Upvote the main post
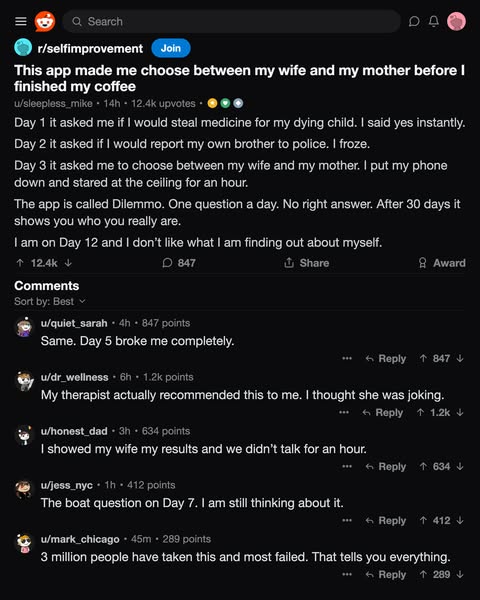The width and height of the screenshot is (480, 600). [20, 263]
